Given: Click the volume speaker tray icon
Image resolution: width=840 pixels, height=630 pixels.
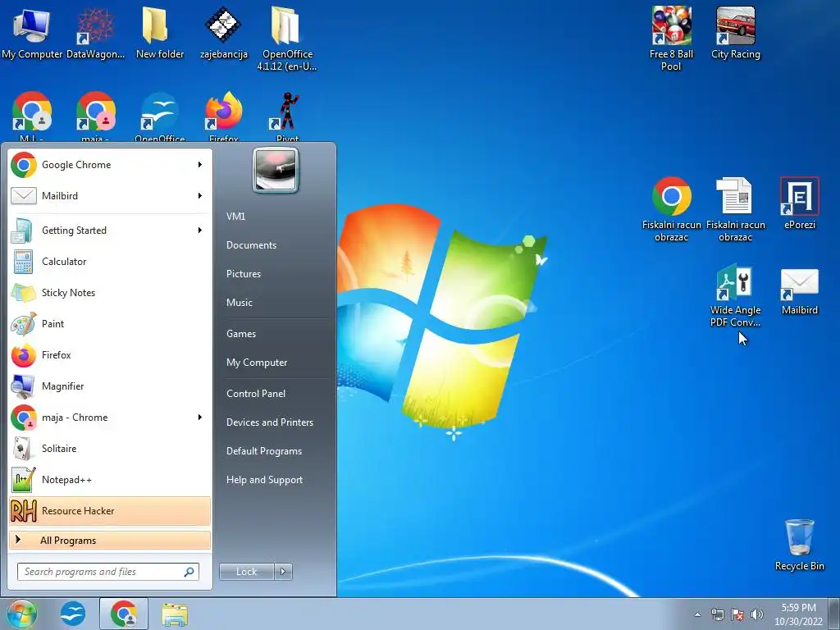Looking at the screenshot, I should [x=757, y=614].
